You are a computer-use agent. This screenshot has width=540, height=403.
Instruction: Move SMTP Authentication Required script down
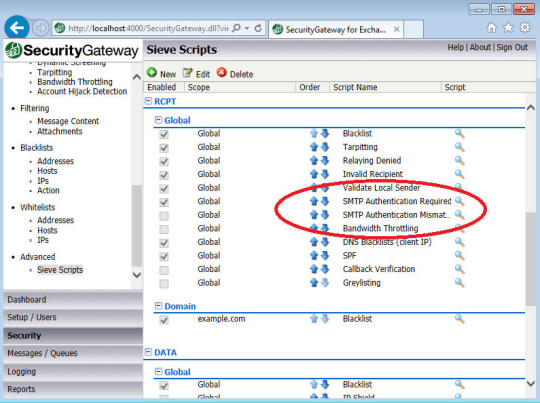(x=325, y=201)
